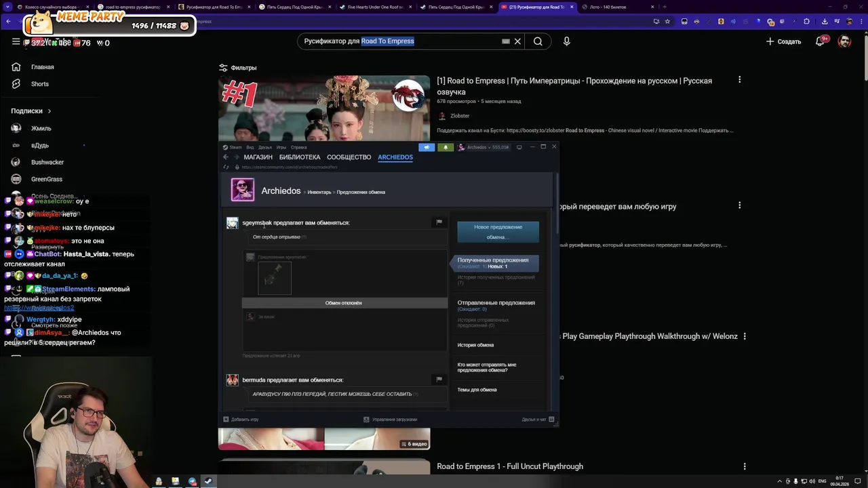The width and height of the screenshot is (868, 488).
Task: Switch to Steam БИБЛИОТЕКА tab
Action: pos(300,157)
